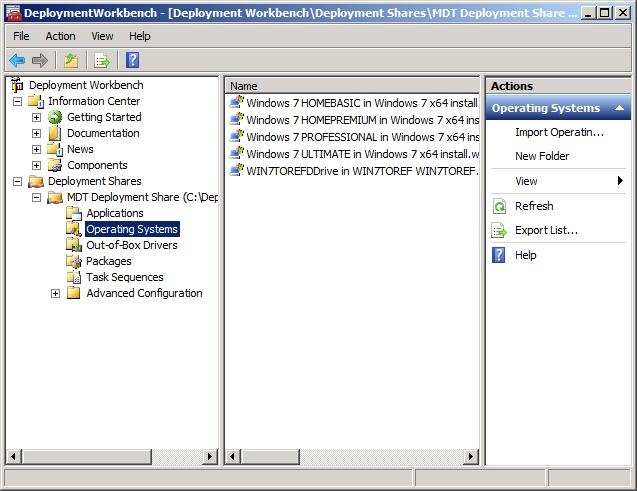Select the Out-of-Box Drivers tree item
This screenshot has height=491, width=637.
(x=132, y=245)
